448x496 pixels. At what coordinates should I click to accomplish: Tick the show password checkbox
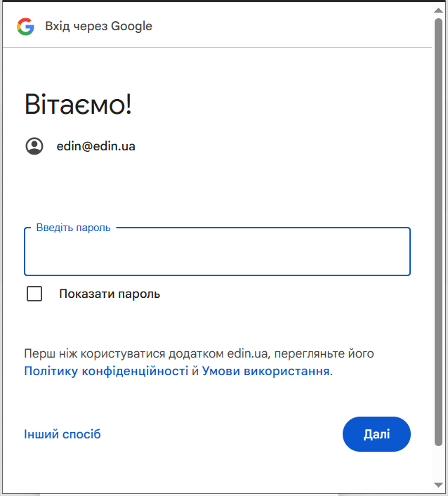[34, 294]
